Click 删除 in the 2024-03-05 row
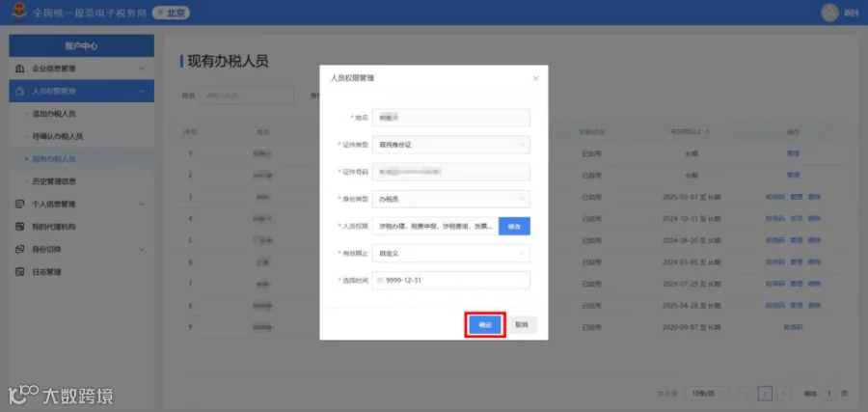 (814, 261)
